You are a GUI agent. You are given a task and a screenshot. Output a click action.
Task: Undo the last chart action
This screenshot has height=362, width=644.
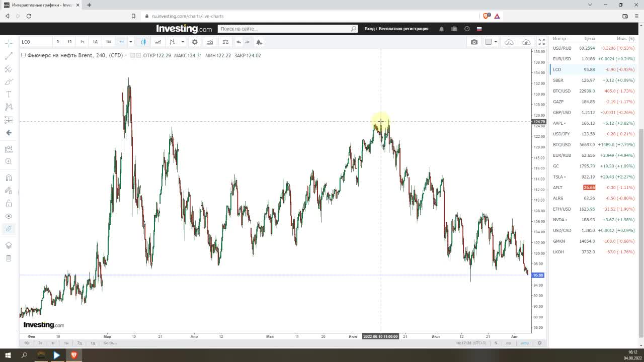click(x=238, y=42)
